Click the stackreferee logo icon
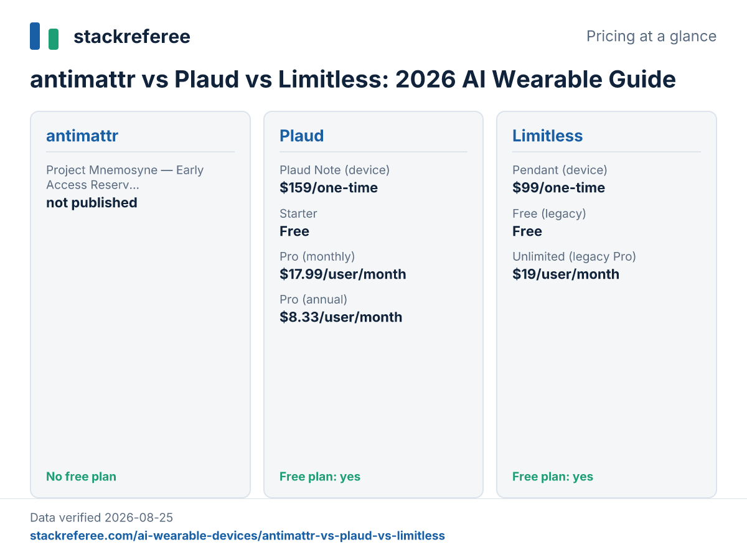 (44, 36)
